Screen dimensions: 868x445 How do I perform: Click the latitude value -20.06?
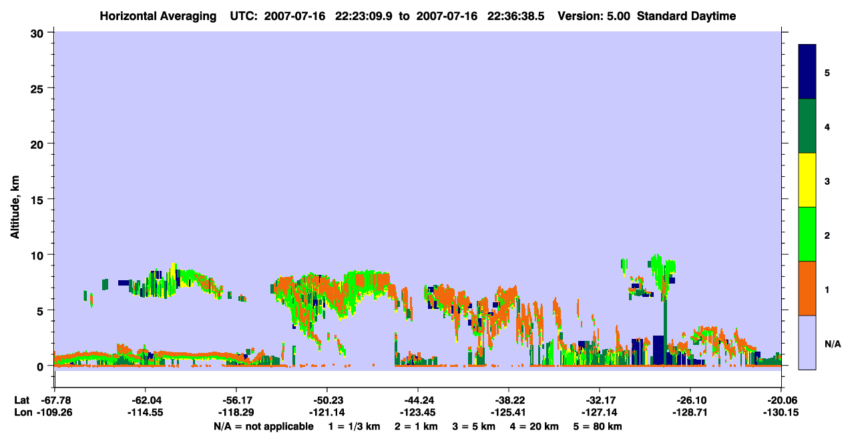click(x=781, y=400)
